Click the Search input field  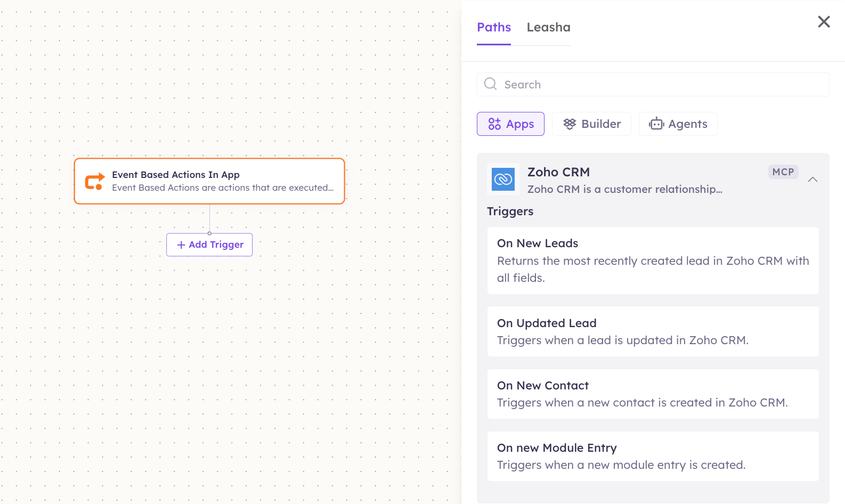[x=653, y=85]
